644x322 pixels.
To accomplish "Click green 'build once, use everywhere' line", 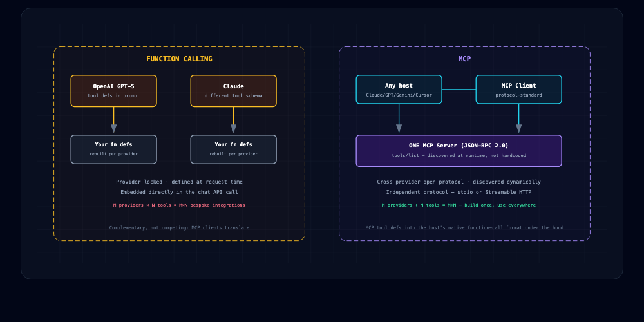I will [x=459, y=205].
